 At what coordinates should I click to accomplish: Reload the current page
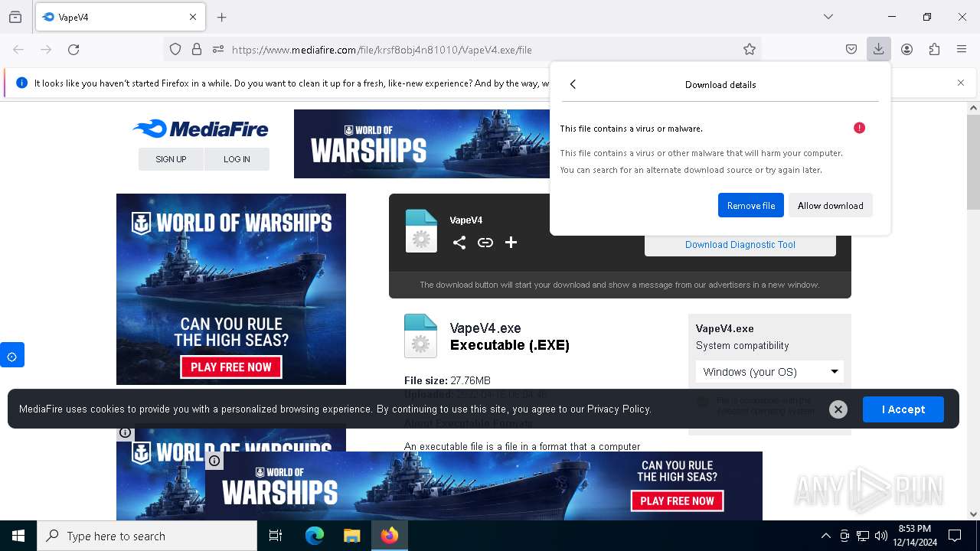tap(73, 49)
